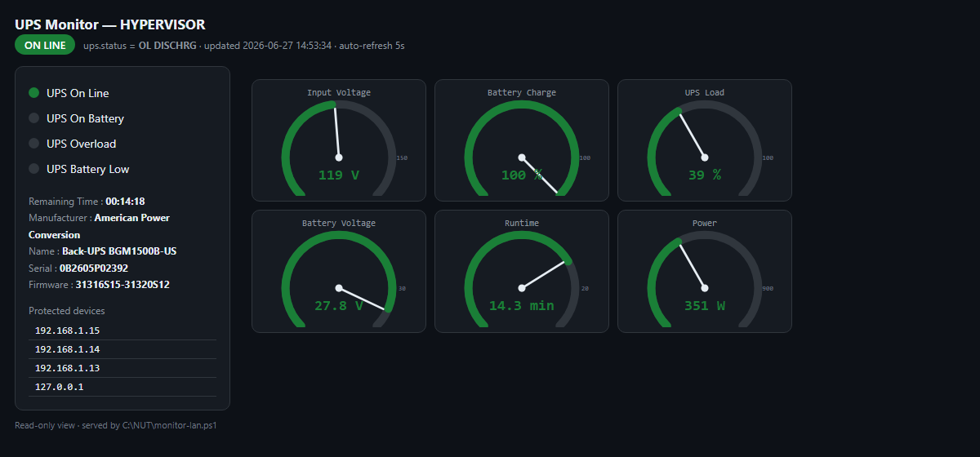The width and height of the screenshot is (980, 457).
Task: Click the 39 % load value
Action: [x=705, y=175]
